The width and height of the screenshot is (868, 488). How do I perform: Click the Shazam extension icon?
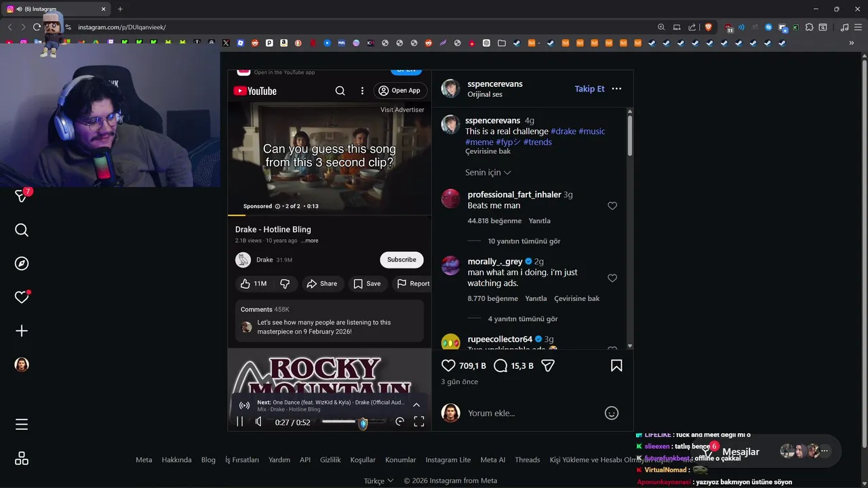coord(768,27)
